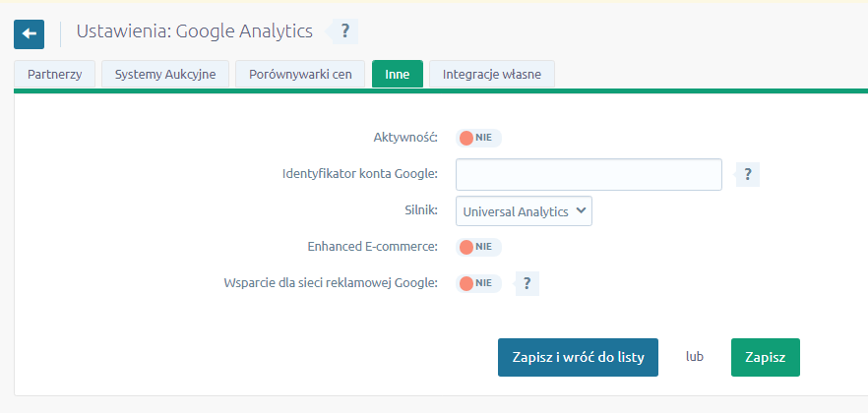Show help for Wsparcie dla sieci reklamowej

tap(527, 283)
